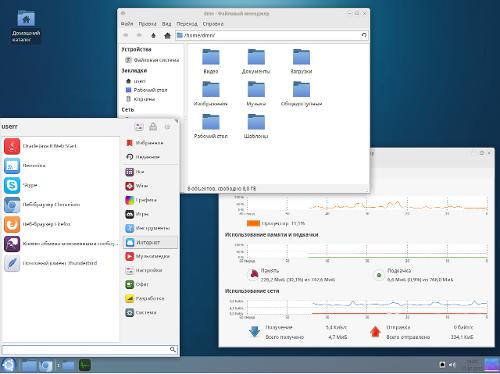
Task: Click the application menu button on panel
Action: click(8, 365)
